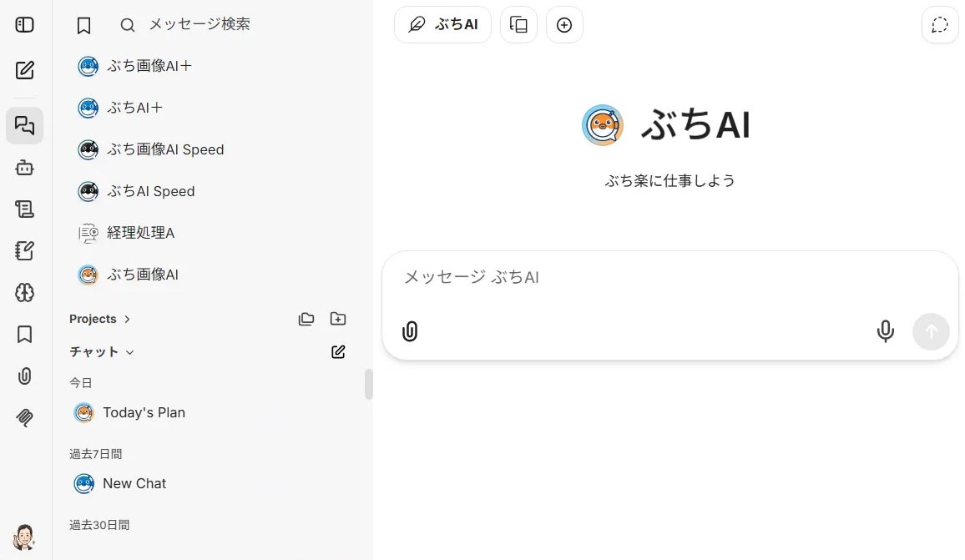Open new chat compose icon in left rail
The height and width of the screenshot is (560, 965).
pos(24,70)
